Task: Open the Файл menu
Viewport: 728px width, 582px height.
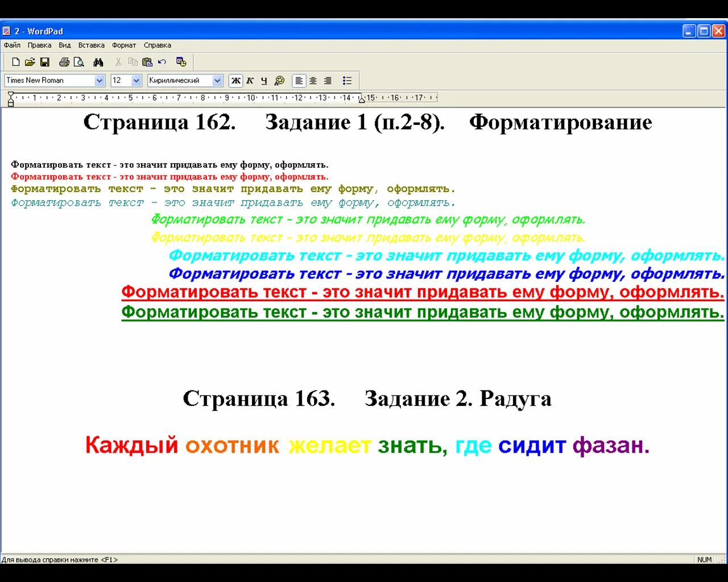Action: [12, 45]
